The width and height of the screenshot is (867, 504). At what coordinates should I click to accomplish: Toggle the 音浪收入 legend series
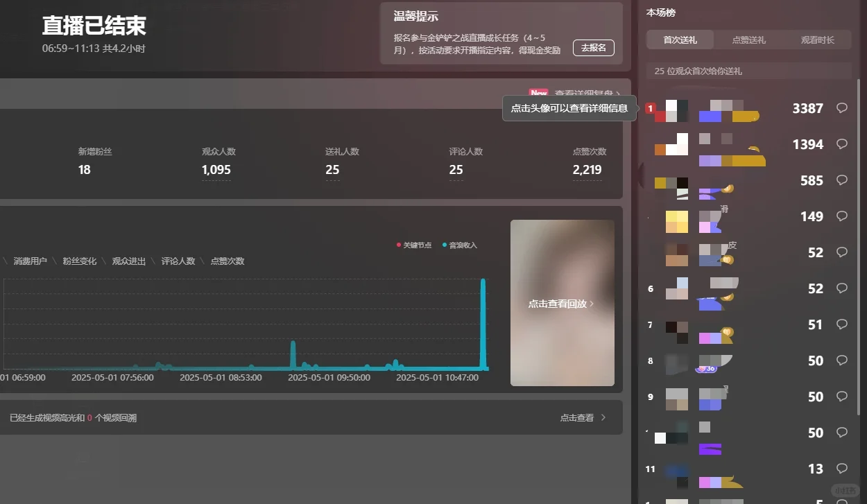[x=459, y=245]
